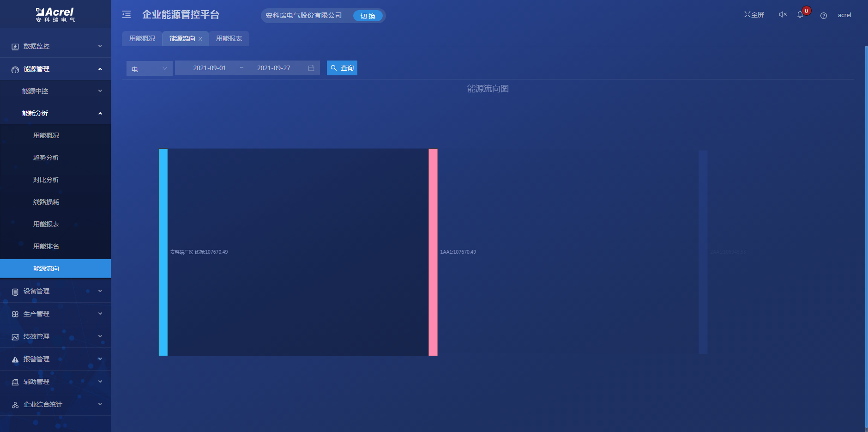
Task: Open the notification bell icon
Action: coord(800,15)
